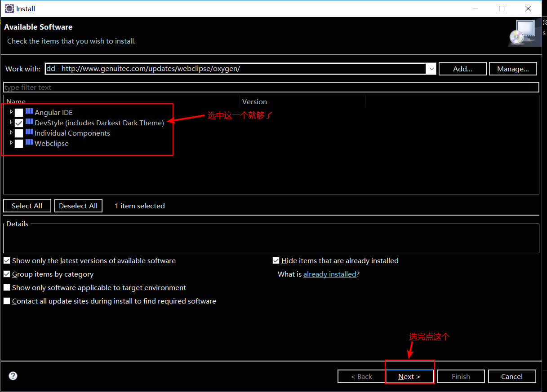Click the Next > button
This screenshot has width=547, height=392.
click(x=409, y=376)
